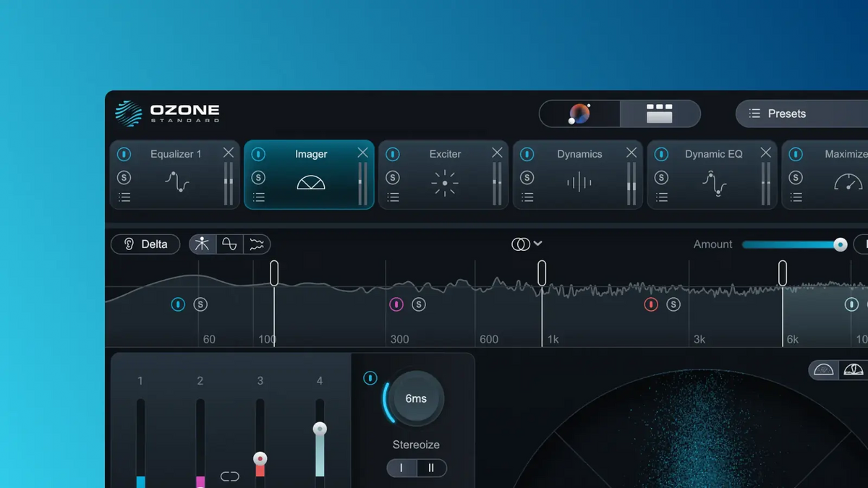This screenshot has width=868, height=488.
Task: Click the crossover handle near 1k
Action: tap(542, 273)
